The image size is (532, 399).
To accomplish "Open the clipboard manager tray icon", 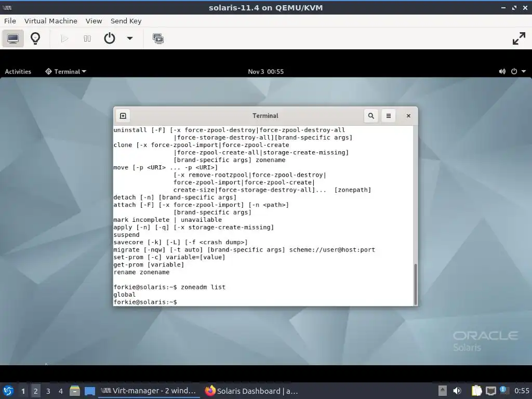I will pyautogui.click(x=477, y=391).
